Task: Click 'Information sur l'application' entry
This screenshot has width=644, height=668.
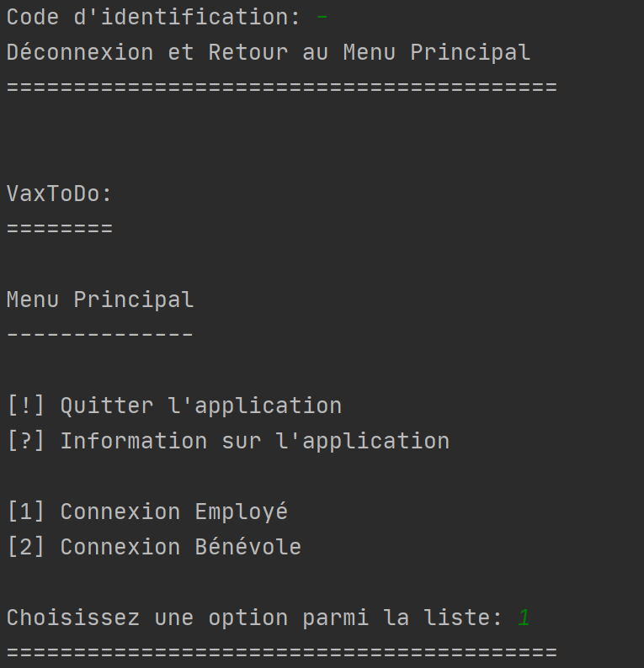Action: 255,441
